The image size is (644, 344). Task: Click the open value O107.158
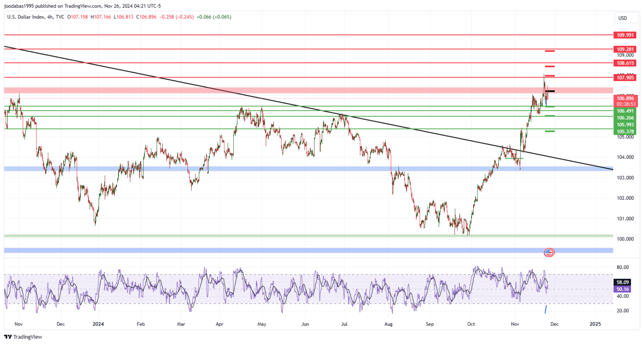pyautogui.click(x=77, y=17)
